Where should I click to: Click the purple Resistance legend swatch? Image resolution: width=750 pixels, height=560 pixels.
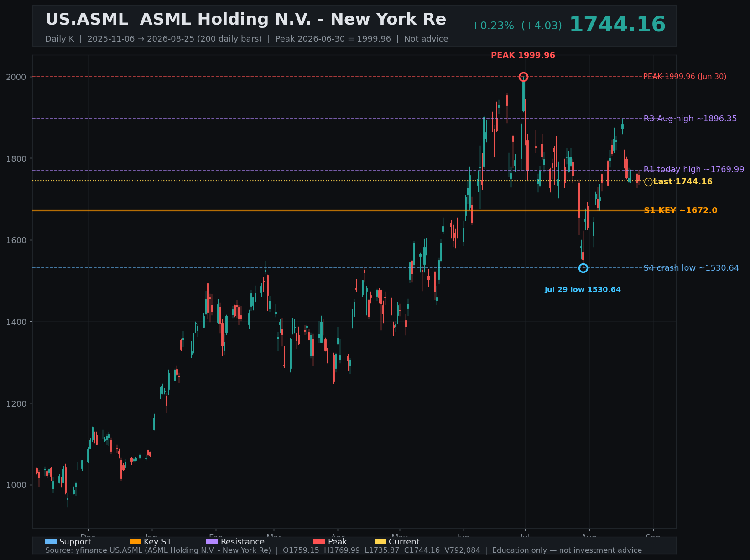click(212, 542)
